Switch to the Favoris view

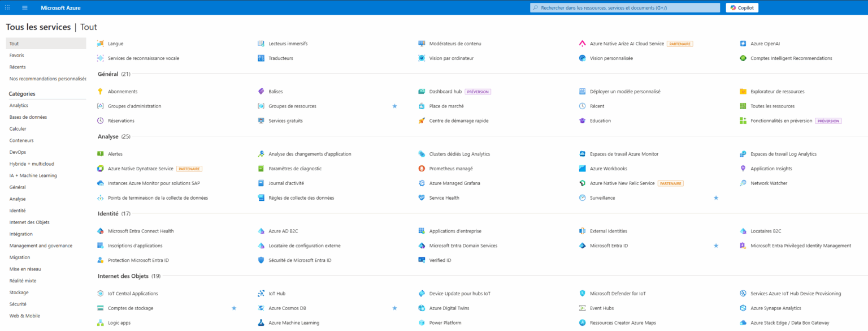(x=17, y=55)
